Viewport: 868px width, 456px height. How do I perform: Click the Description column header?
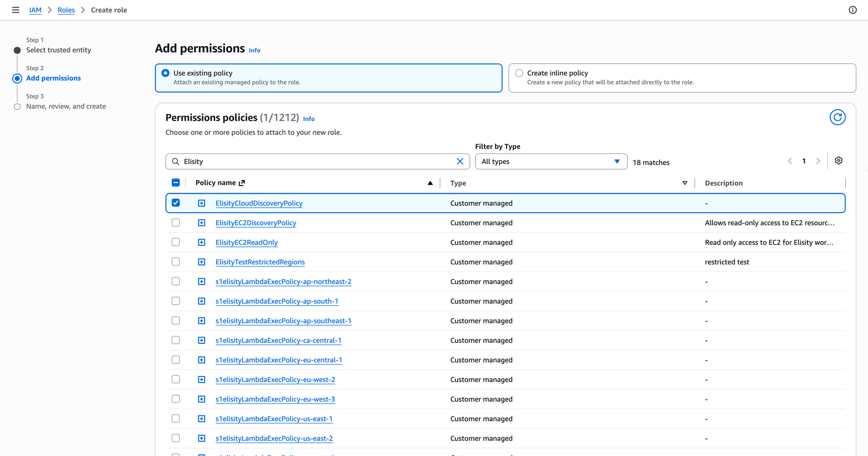click(724, 183)
